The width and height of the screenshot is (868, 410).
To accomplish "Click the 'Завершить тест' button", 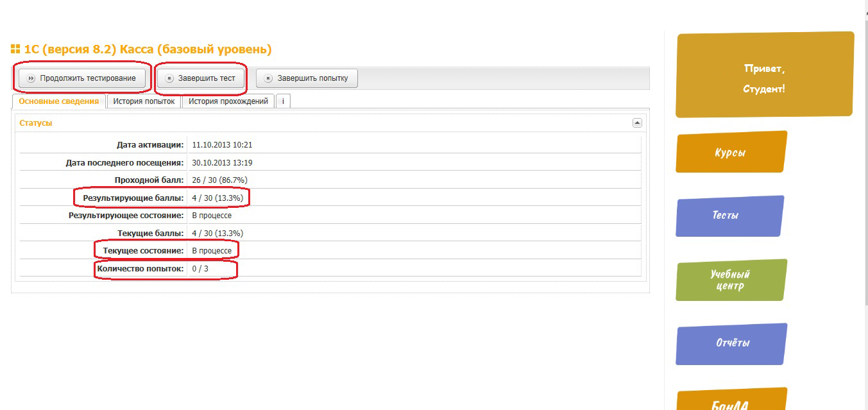I will point(201,78).
